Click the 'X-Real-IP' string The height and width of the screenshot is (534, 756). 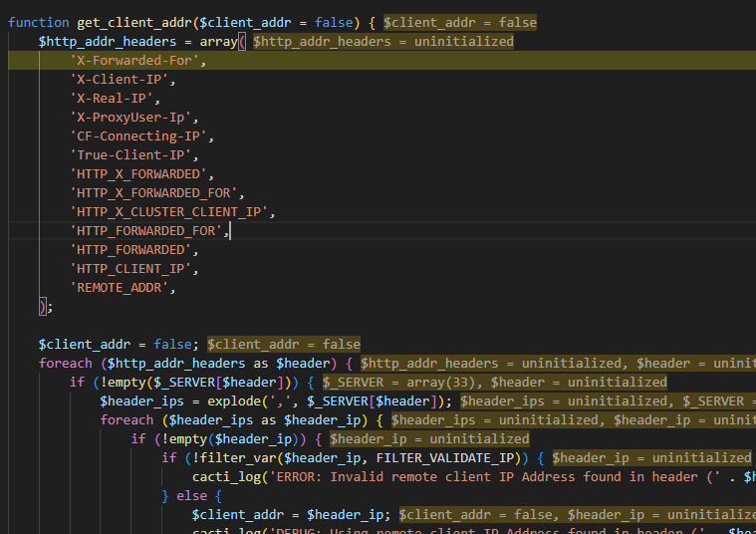112,99
